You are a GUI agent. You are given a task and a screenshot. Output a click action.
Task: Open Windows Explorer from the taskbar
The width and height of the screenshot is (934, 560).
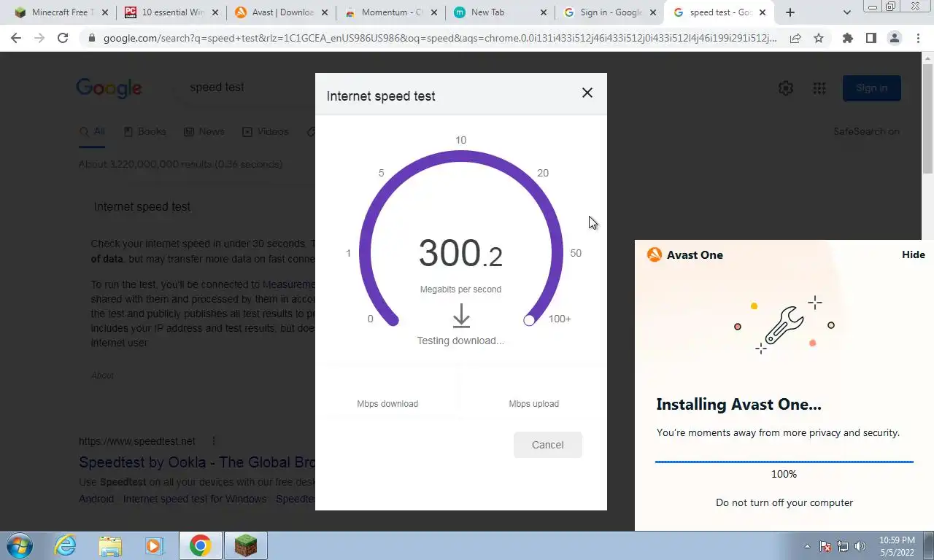pos(110,545)
